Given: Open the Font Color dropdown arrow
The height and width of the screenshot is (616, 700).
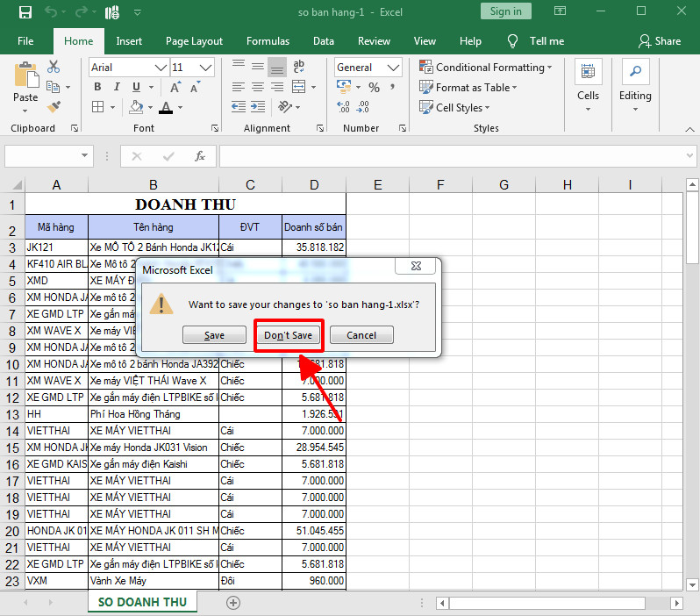Looking at the screenshot, I should coord(181,108).
